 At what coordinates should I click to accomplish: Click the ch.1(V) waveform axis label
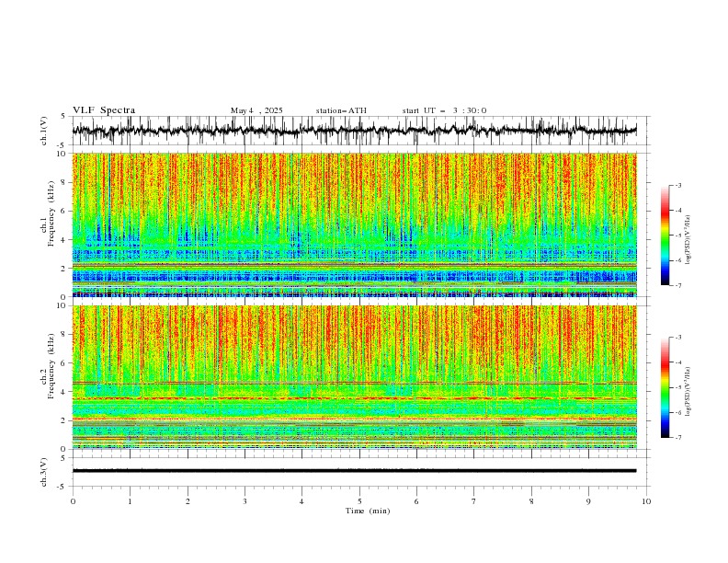coord(44,131)
